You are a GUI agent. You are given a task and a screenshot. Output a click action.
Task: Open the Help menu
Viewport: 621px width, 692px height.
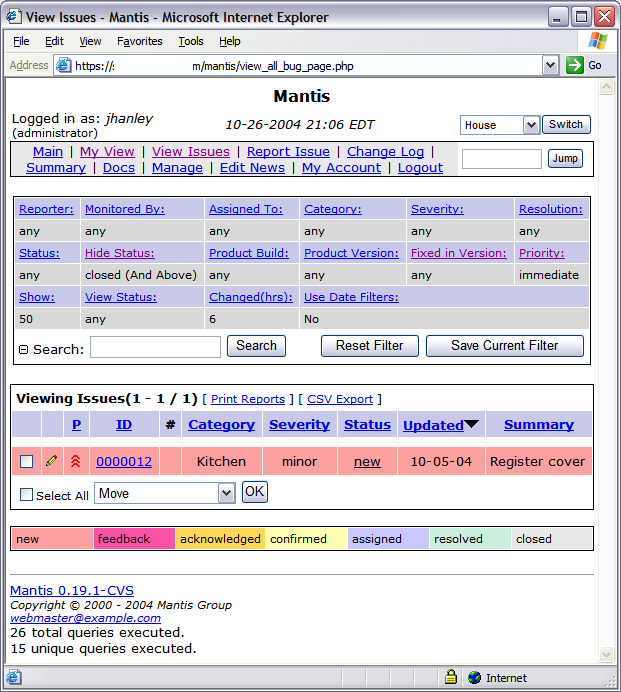(230, 41)
